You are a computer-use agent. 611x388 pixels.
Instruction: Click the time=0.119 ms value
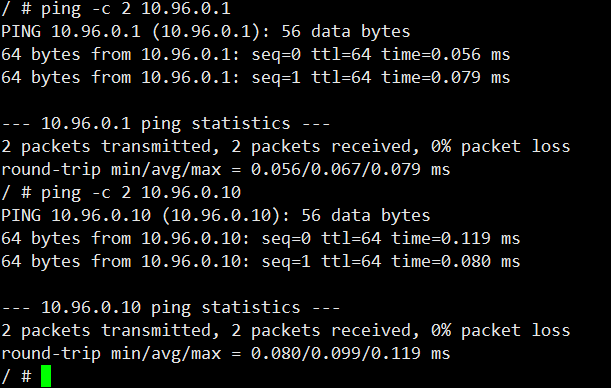point(456,238)
